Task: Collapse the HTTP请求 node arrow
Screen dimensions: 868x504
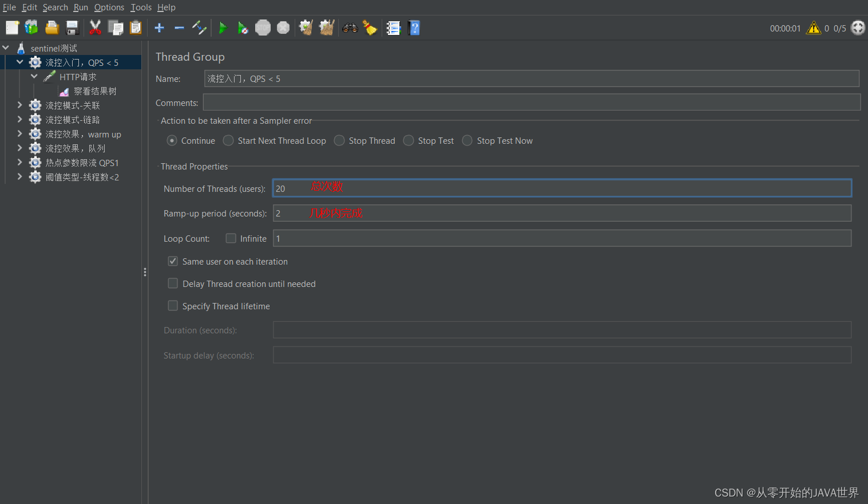Action: (34, 76)
